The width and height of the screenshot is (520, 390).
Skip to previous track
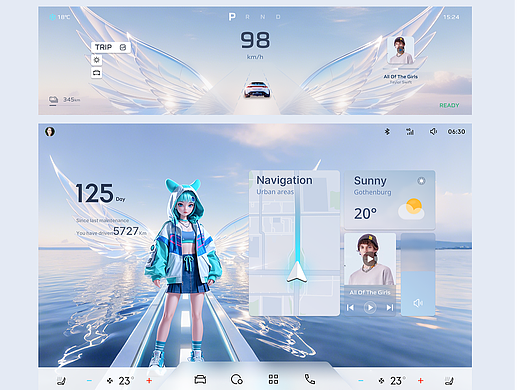point(350,307)
